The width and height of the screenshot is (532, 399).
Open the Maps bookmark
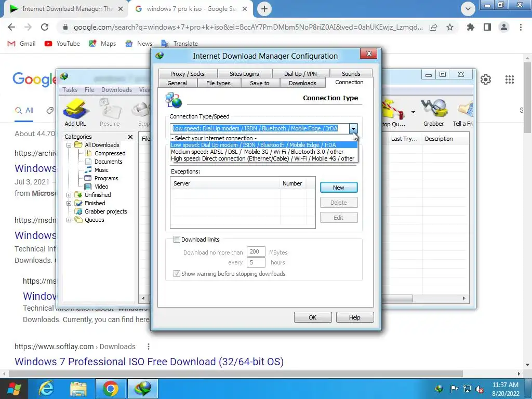pyautogui.click(x=102, y=44)
